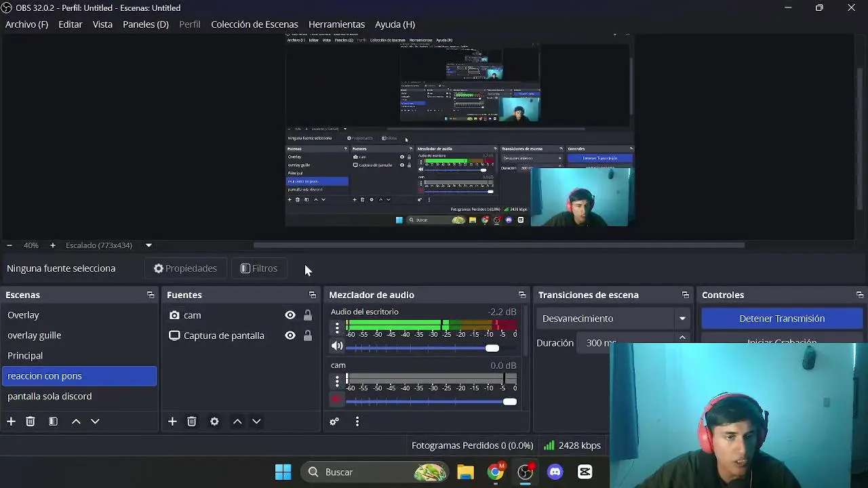
Task: Click Detener Transmisión button
Action: (x=782, y=319)
